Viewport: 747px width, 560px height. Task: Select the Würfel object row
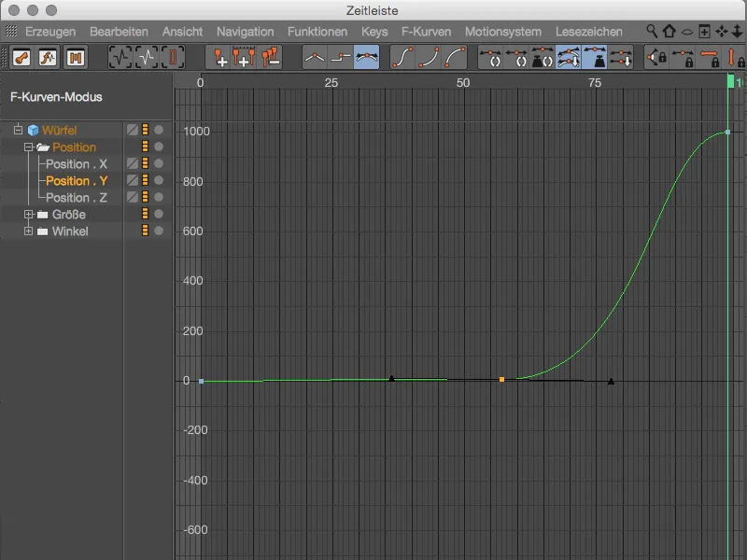click(59, 130)
